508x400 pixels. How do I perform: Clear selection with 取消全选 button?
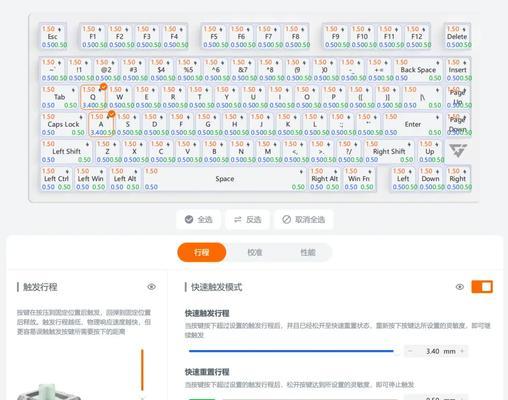pyautogui.click(x=304, y=219)
